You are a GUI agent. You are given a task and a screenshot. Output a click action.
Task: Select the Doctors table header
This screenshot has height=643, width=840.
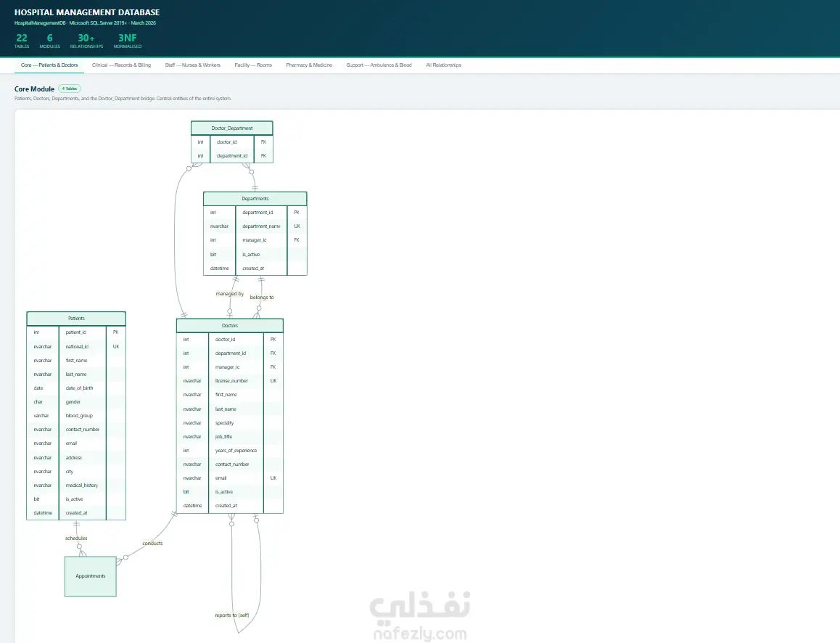tap(230, 325)
